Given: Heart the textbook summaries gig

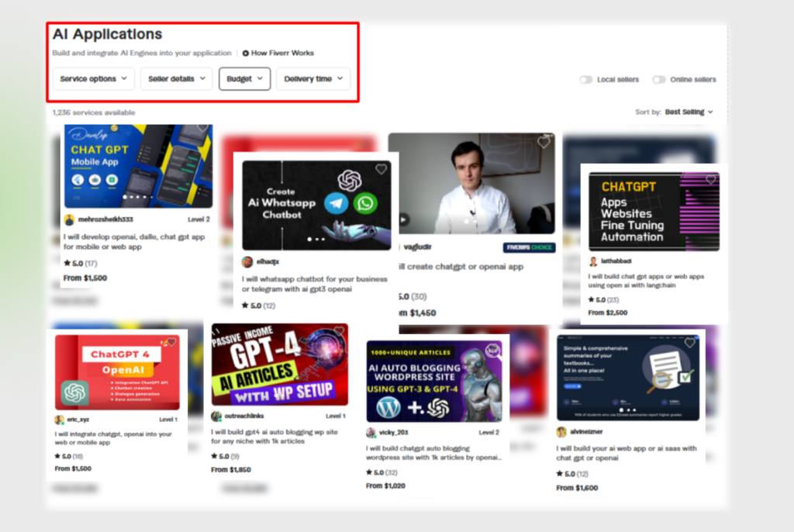Looking at the screenshot, I should click(689, 343).
